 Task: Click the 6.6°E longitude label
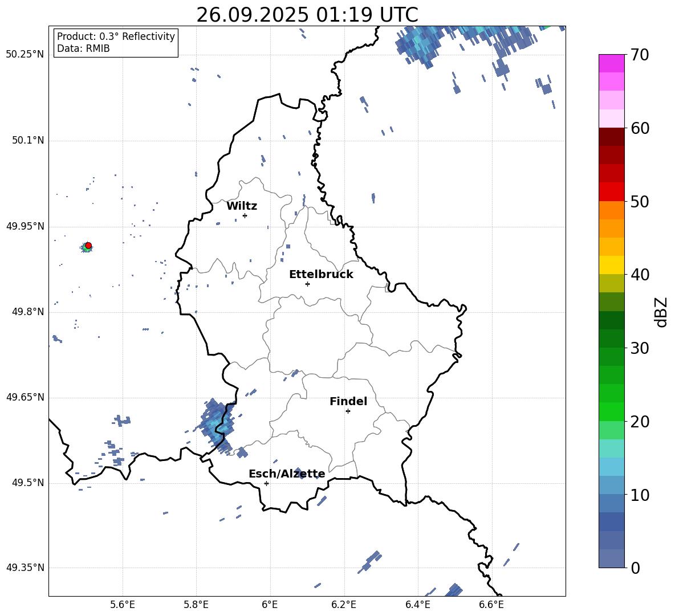(491, 605)
